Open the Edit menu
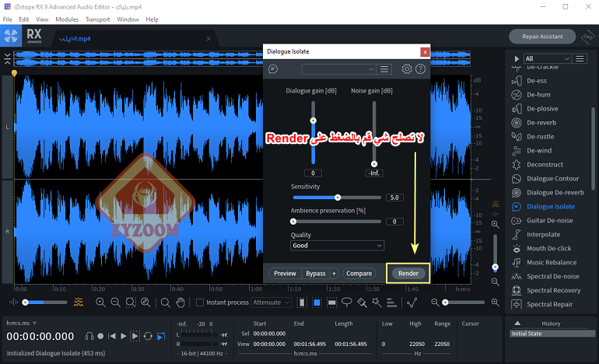This screenshot has width=599, height=364. tap(23, 19)
